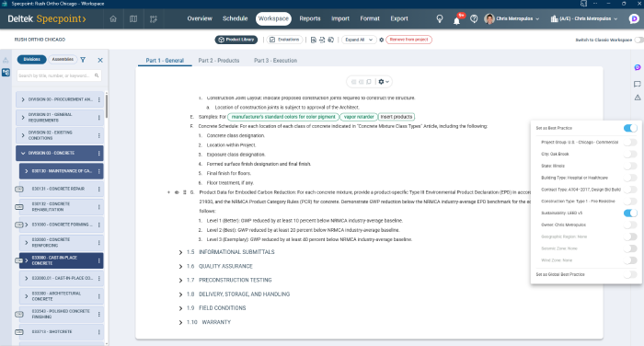Open the assistant icon in right sidebar

coord(637,67)
